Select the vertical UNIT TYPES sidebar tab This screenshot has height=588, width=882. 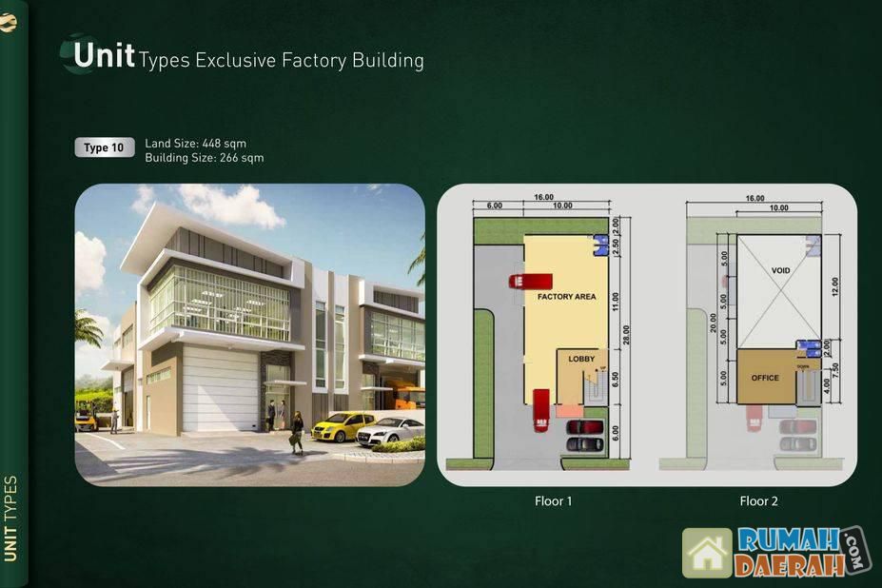[x=11, y=519]
